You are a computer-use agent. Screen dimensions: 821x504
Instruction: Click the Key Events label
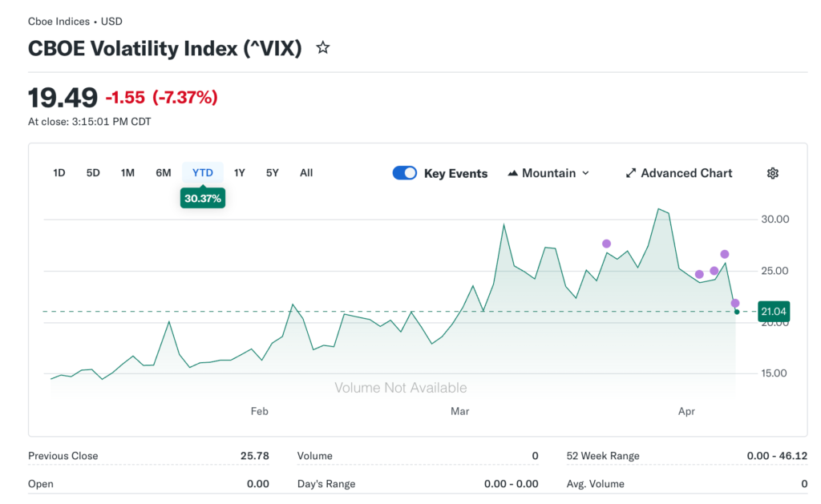455,173
